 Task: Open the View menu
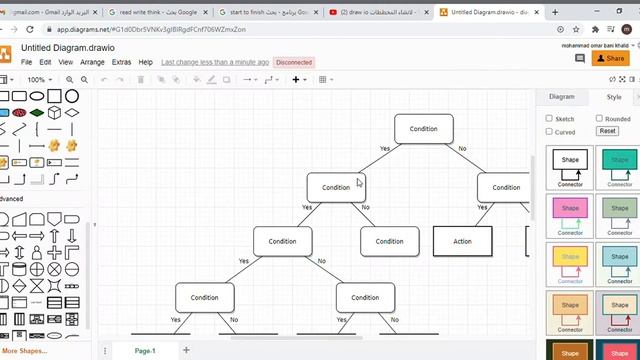click(x=65, y=62)
